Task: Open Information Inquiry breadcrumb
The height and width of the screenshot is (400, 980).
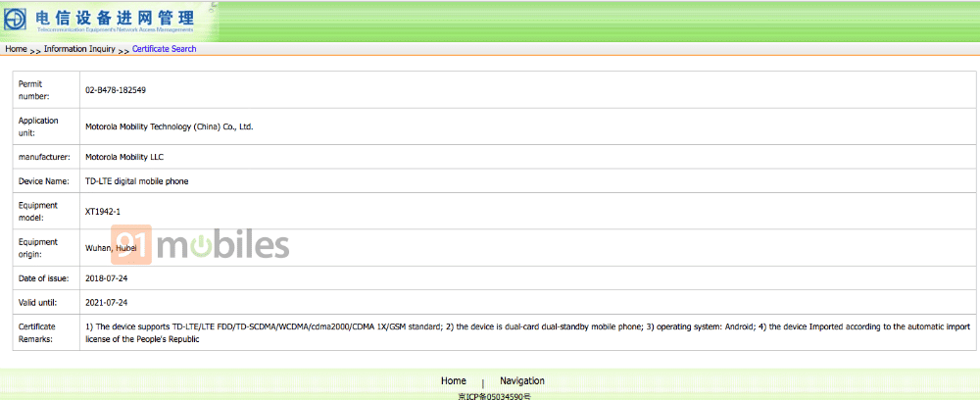Action: (x=79, y=49)
